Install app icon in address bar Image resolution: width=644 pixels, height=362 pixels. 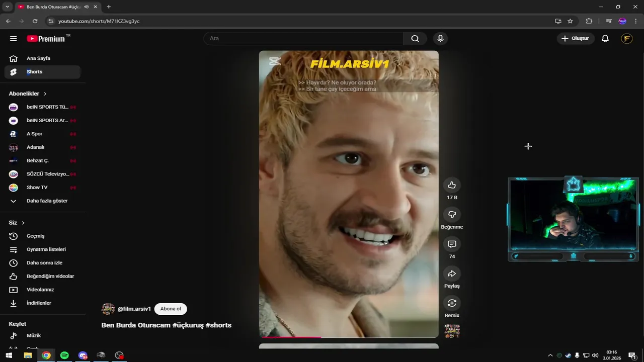(558, 21)
